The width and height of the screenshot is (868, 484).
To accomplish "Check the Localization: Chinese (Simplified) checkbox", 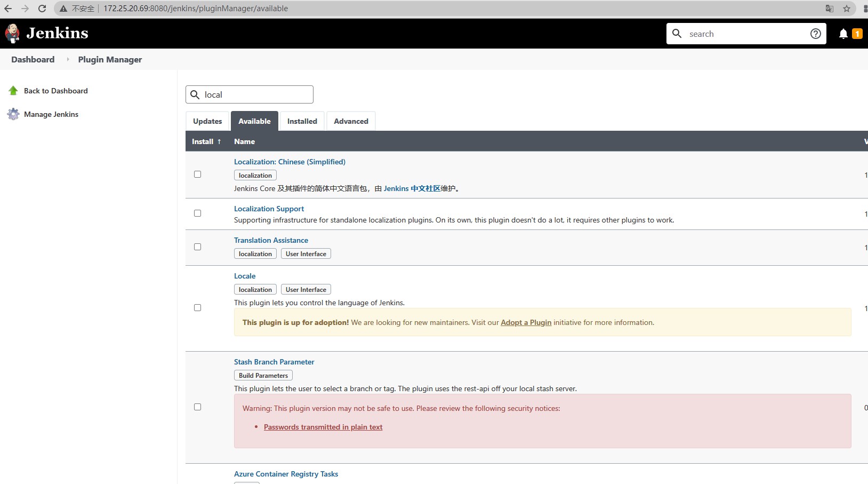I will (x=198, y=174).
